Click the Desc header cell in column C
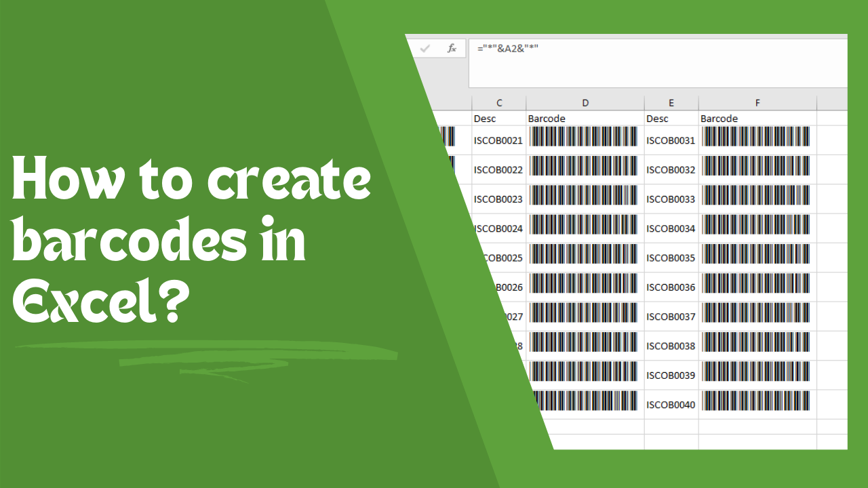 click(x=499, y=119)
